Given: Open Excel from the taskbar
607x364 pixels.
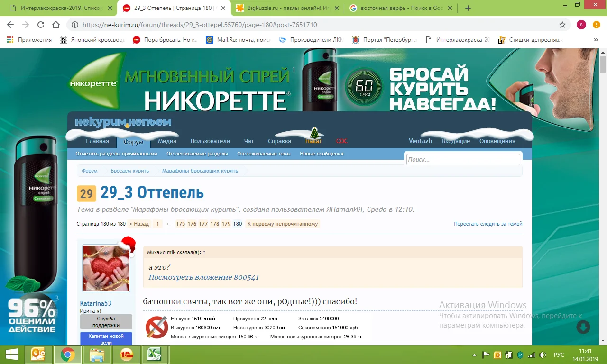Looking at the screenshot, I should 154,355.
